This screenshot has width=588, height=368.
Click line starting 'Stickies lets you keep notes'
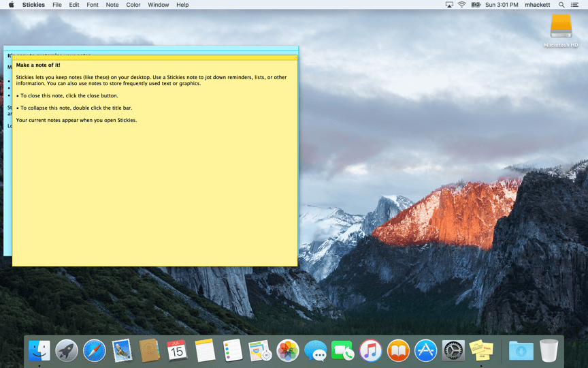(x=151, y=78)
